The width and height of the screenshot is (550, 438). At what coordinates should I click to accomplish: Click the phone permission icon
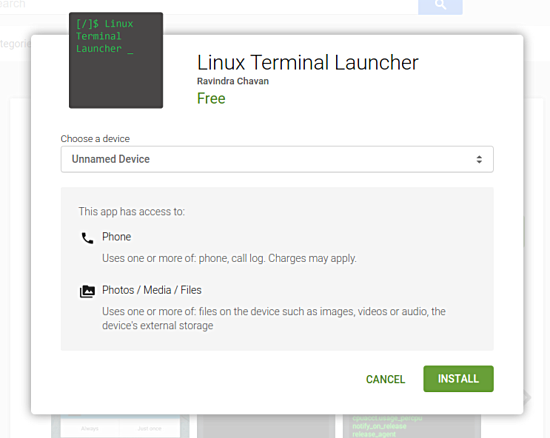coord(87,238)
